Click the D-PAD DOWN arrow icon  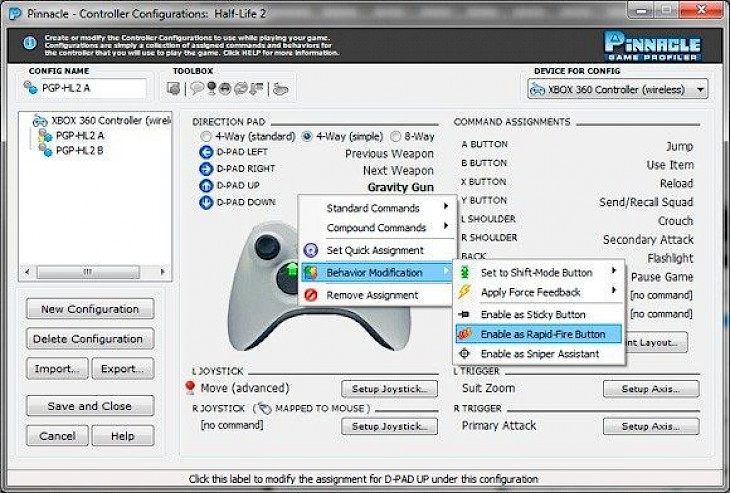(x=206, y=203)
